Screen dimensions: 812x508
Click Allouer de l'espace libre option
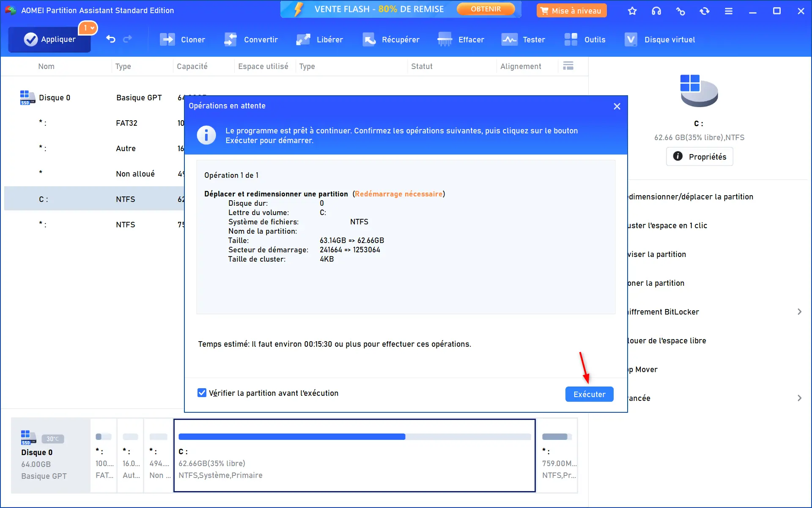click(x=667, y=341)
